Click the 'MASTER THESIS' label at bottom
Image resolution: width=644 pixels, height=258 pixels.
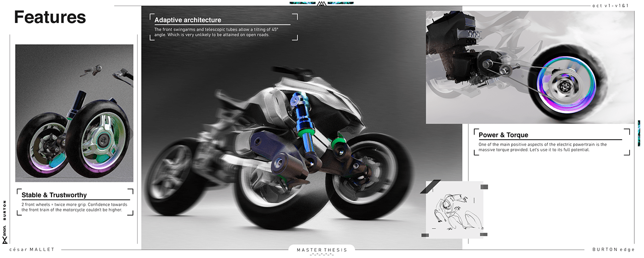(322, 250)
